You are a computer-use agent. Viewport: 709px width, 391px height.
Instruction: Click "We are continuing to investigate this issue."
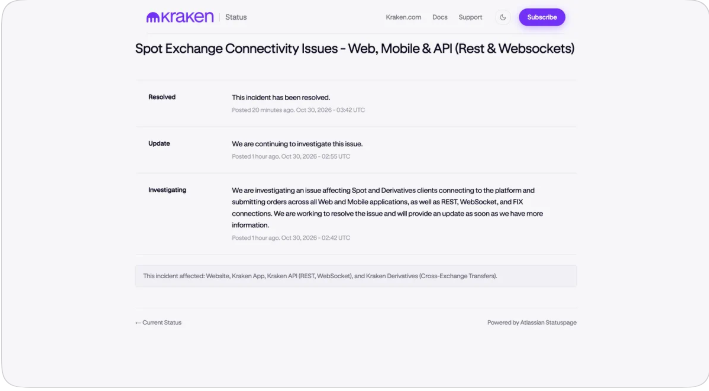(x=297, y=144)
